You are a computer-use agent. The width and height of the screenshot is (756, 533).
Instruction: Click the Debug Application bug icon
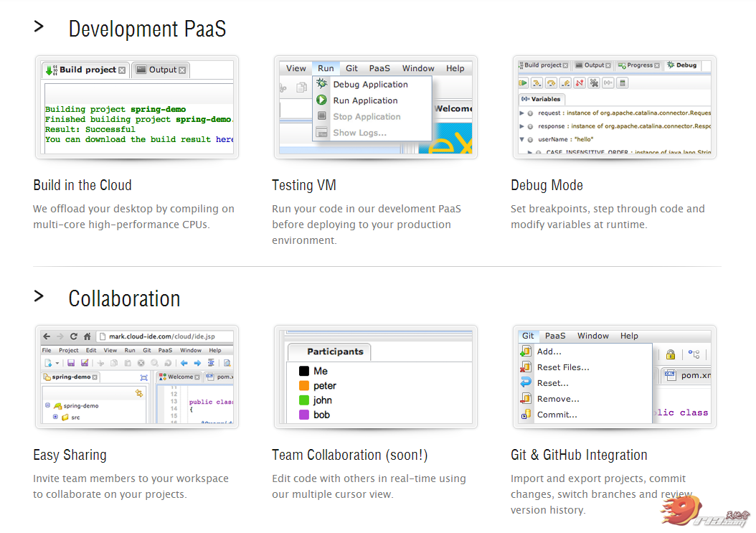322,85
